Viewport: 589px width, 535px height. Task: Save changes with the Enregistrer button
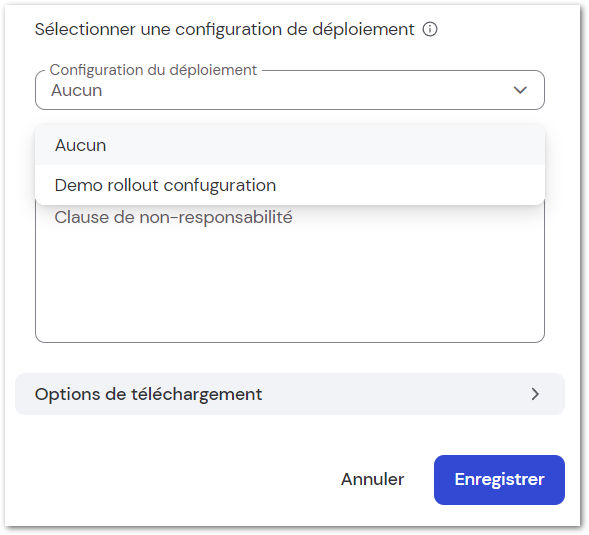click(499, 480)
